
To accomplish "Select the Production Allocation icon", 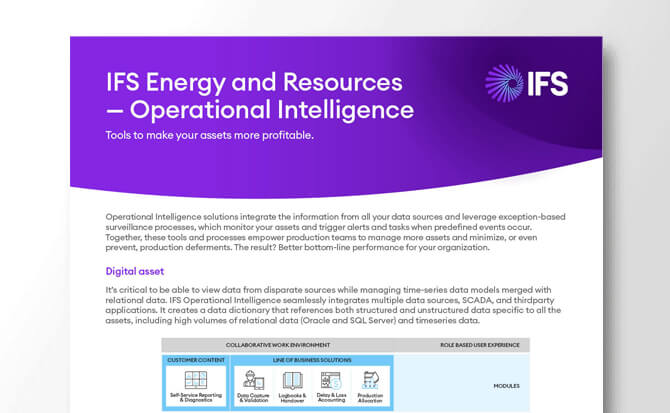I will (369, 380).
